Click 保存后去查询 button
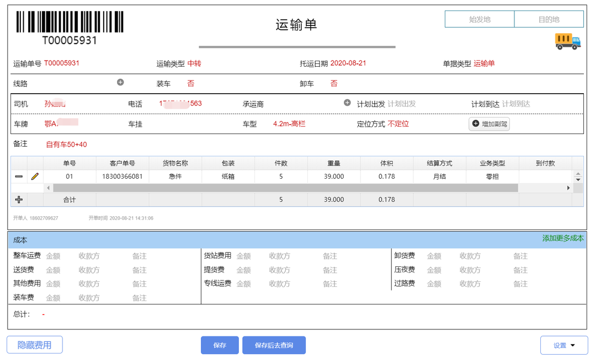Image resolution: width=596 pixels, height=364 pixels. (x=274, y=345)
